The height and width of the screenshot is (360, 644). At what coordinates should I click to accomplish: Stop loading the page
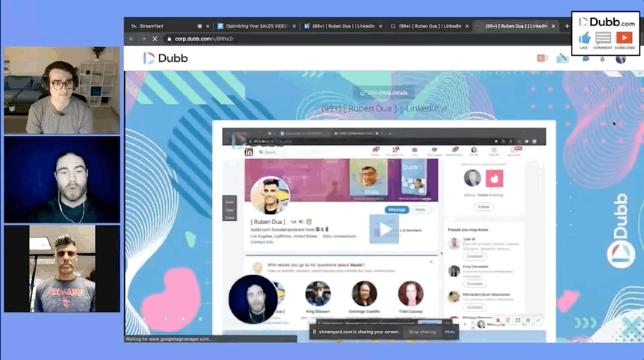click(x=155, y=39)
